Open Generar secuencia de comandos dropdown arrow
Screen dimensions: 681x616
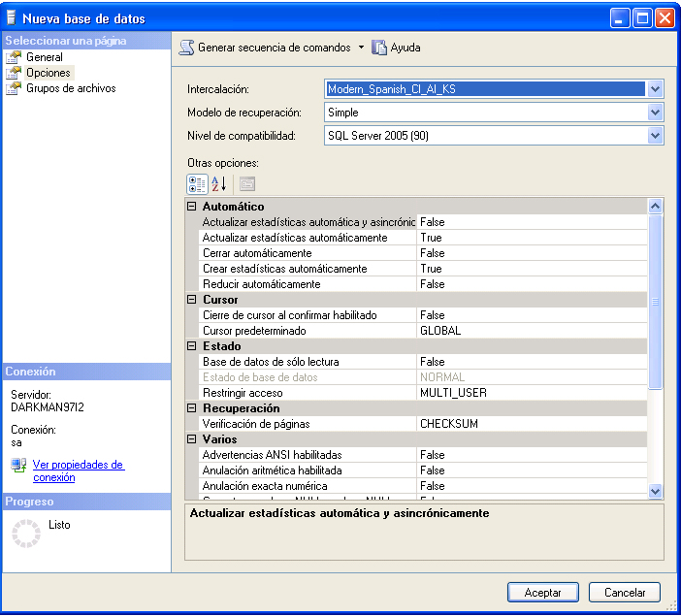tap(361, 47)
